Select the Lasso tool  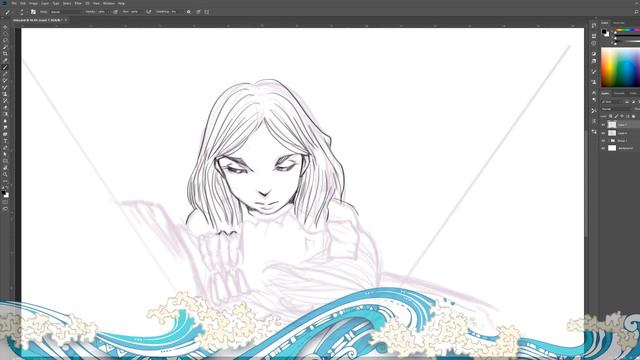pos(5,40)
